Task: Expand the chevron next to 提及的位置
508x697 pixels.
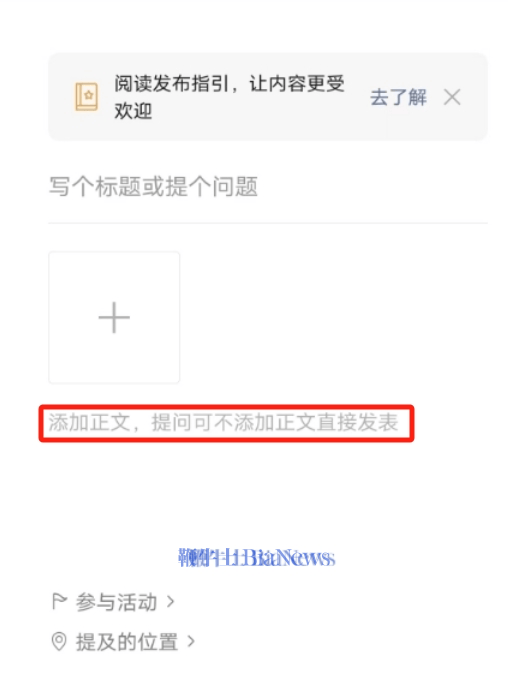Action: point(191,641)
